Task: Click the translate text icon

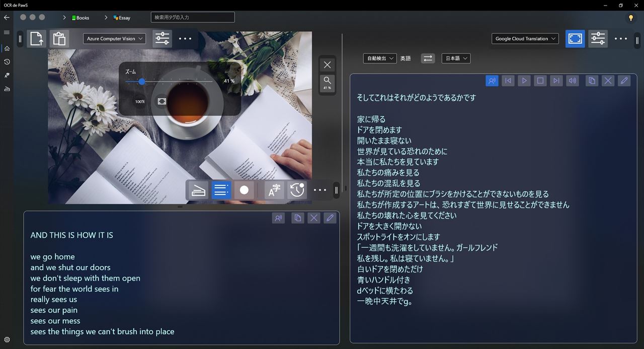Action: click(x=274, y=190)
